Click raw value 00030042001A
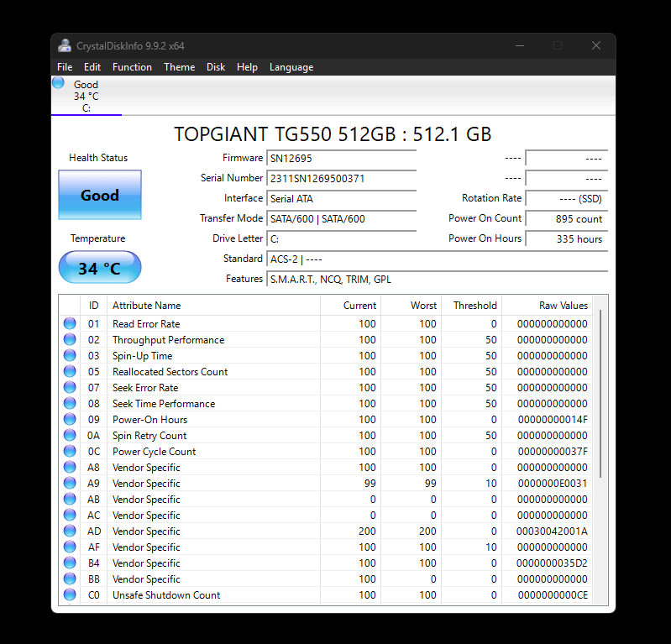This screenshot has width=671, height=644. pos(552,531)
